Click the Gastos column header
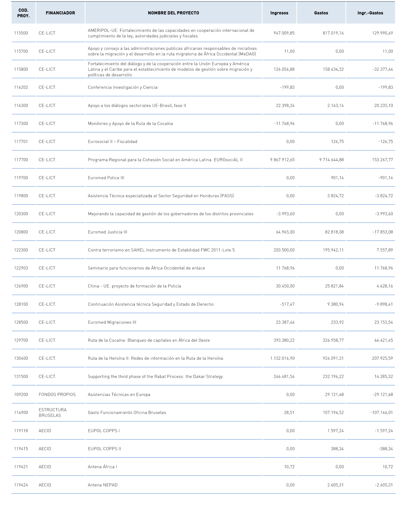Screen dimensions: 407x532 click(321, 13)
